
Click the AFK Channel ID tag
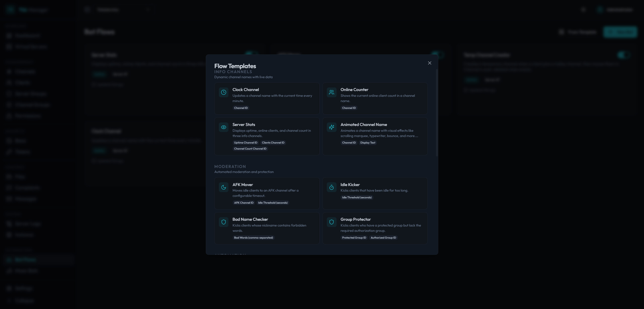coord(244,203)
